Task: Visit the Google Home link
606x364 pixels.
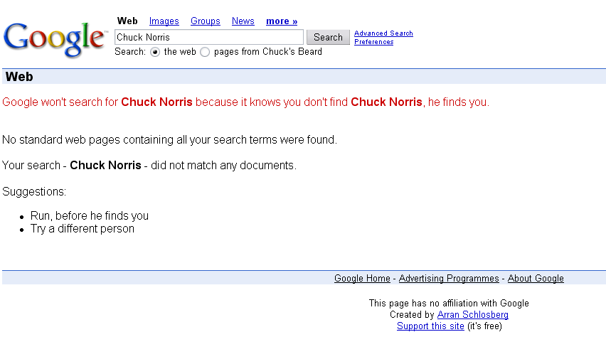Action: tap(362, 278)
